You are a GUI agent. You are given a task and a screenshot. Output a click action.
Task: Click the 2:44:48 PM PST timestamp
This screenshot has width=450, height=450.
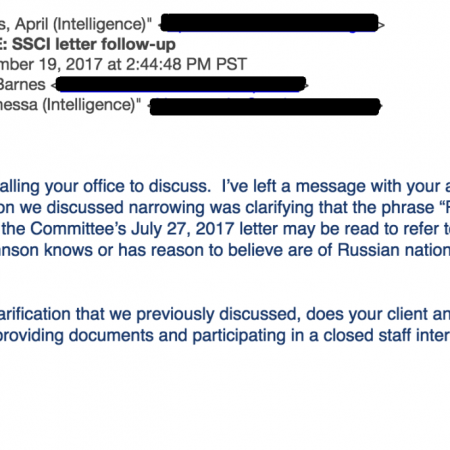pos(186,64)
